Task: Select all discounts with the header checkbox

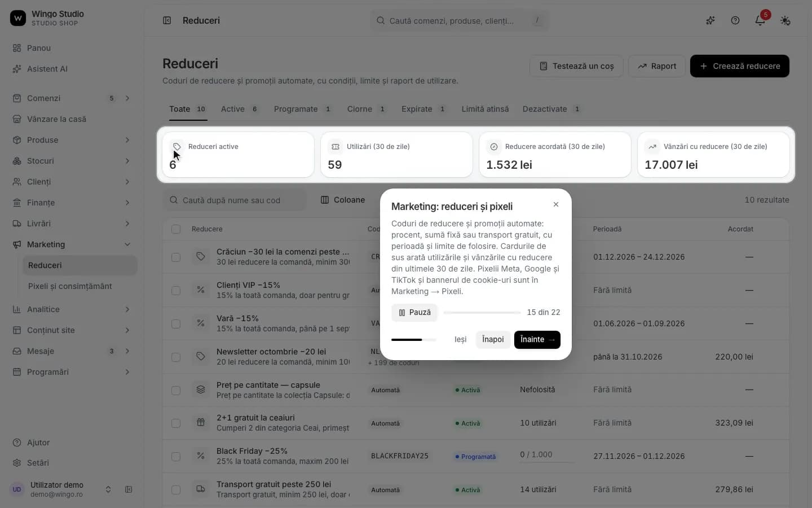Action: point(176,229)
